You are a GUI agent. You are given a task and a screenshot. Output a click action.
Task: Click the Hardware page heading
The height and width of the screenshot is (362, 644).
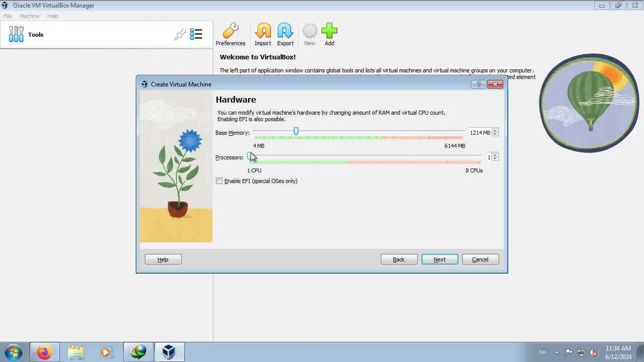[236, 100]
